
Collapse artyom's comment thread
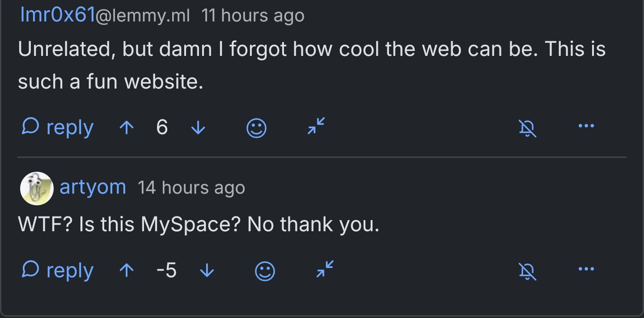coord(324,270)
